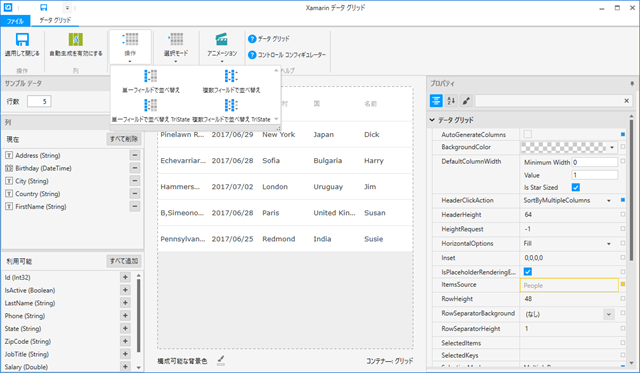Viewport: 640px width, 373px height.
Task: Open BackgroundColor color dropdown
Action: pyautogui.click(x=612, y=147)
